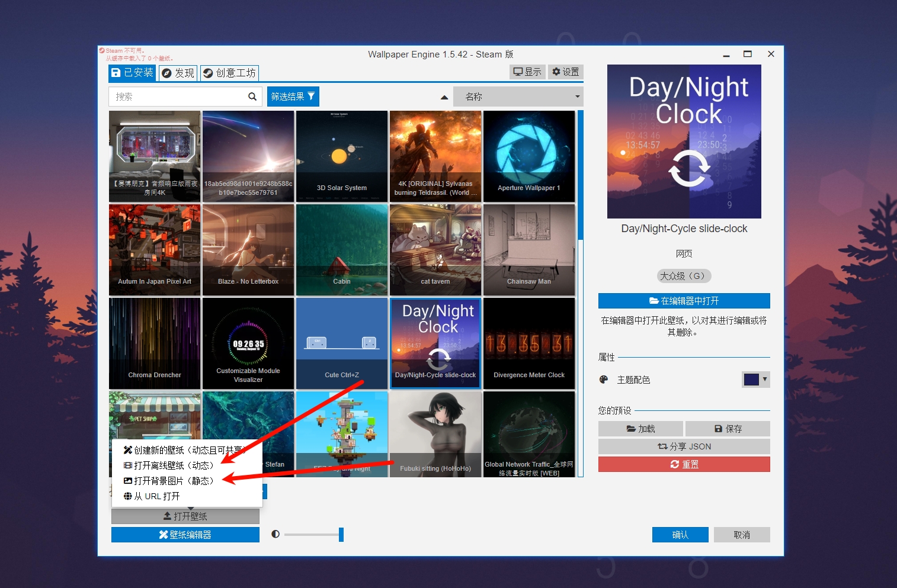Select the Chainsaw Man wallpaper thumbnail
This screenshot has height=588, width=897.
[529, 249]
